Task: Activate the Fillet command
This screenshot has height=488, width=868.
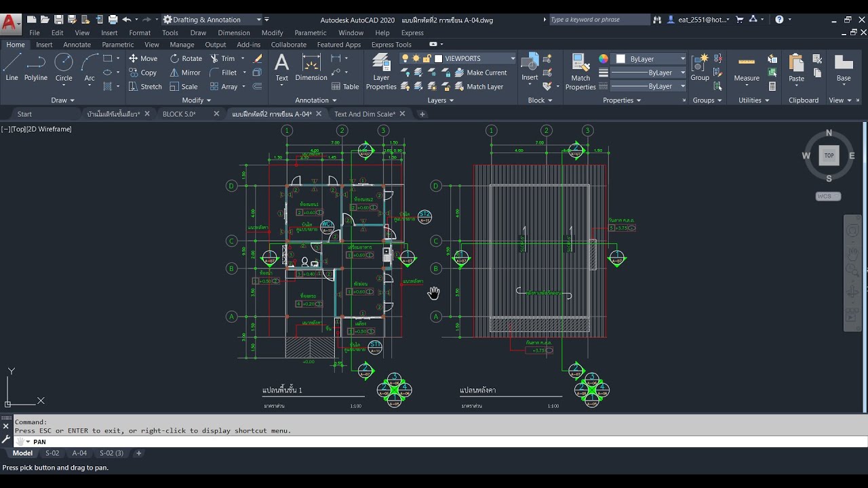Action: [224, 73]
